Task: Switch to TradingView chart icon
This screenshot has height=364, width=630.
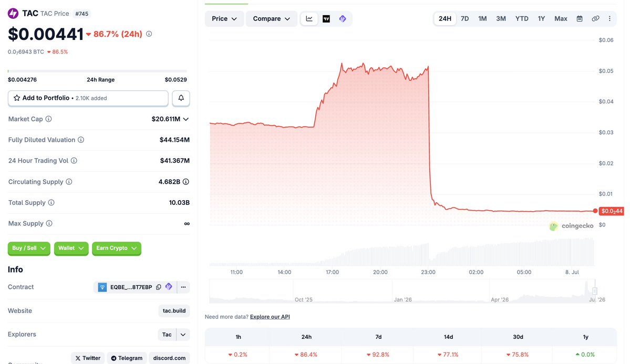Action: pyautogui.click(x=326, y=19)
